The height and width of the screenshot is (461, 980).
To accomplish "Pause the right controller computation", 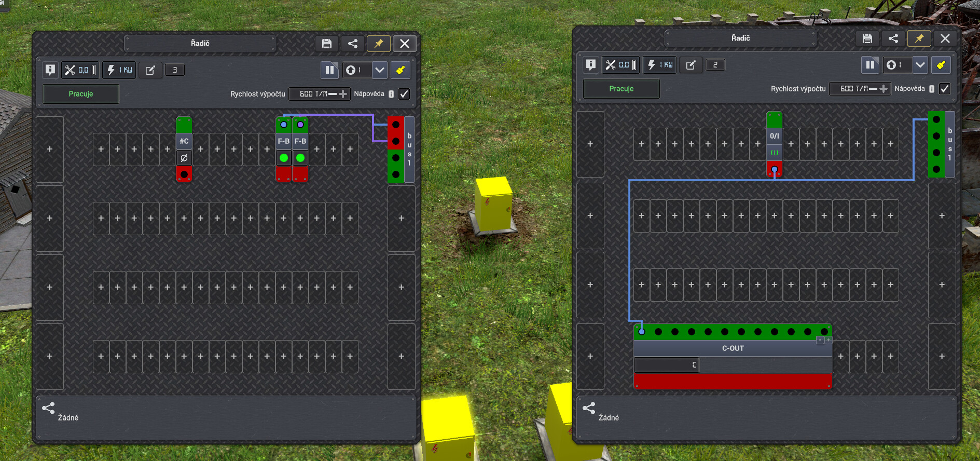I will pos(870,65).
